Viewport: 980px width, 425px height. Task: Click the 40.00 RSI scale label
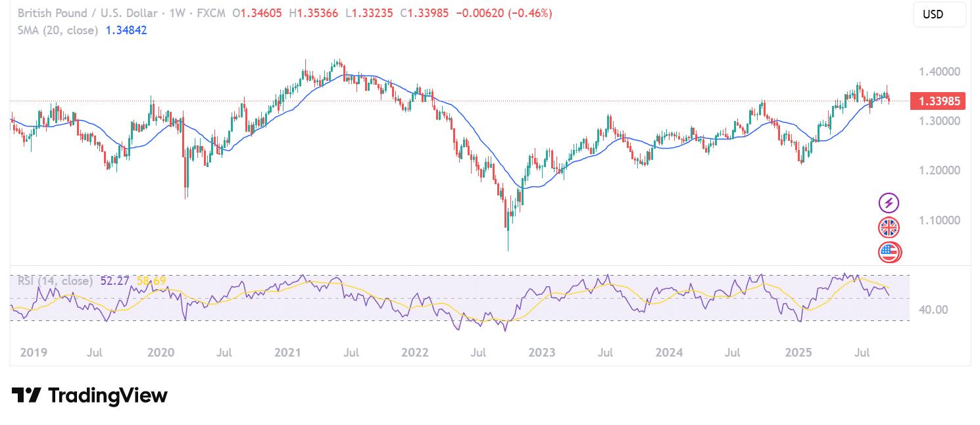tap(933, 309)
